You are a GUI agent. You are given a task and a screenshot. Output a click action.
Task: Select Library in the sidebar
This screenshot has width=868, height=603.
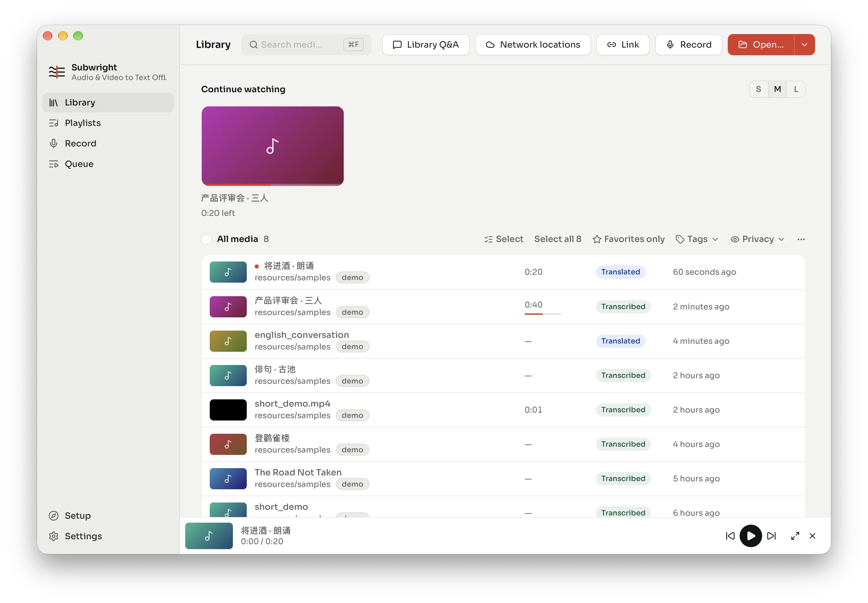pos(108,102)
